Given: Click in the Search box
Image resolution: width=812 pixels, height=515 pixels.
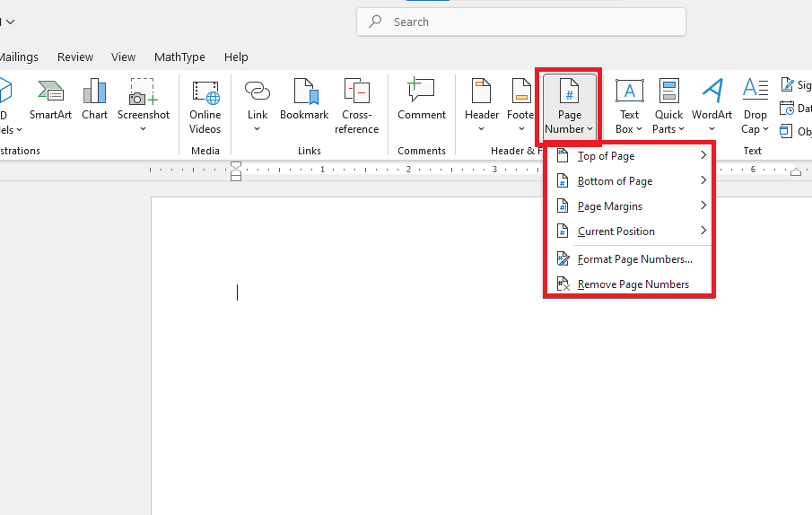Looking at the screenshot, I should tap(521, 22).
